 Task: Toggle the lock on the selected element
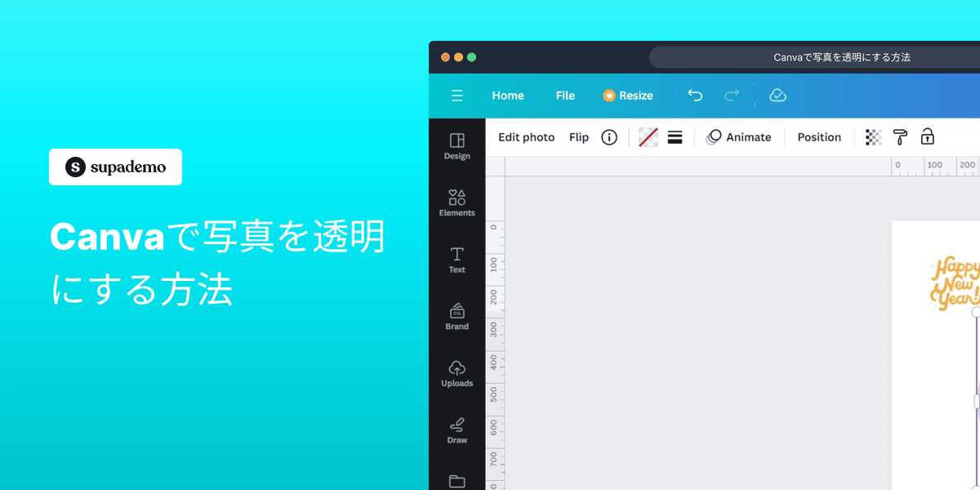(928, 137)
